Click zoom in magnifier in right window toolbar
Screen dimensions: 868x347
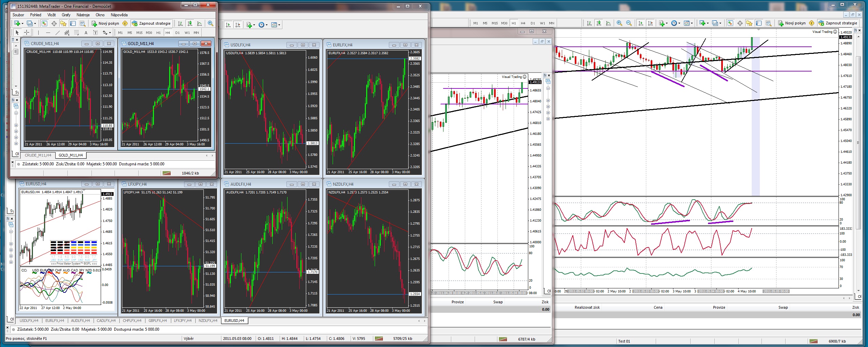tap(619, 23)
